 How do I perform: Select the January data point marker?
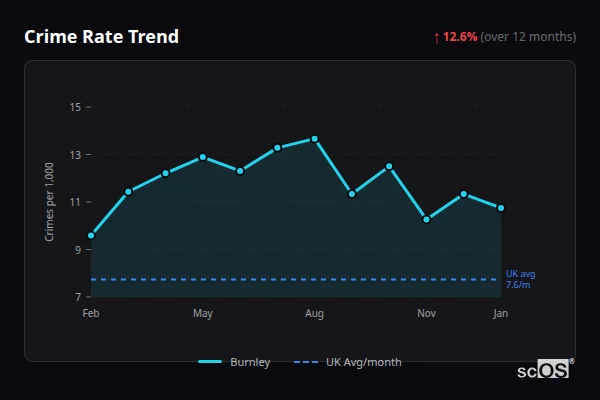(501, 208)
